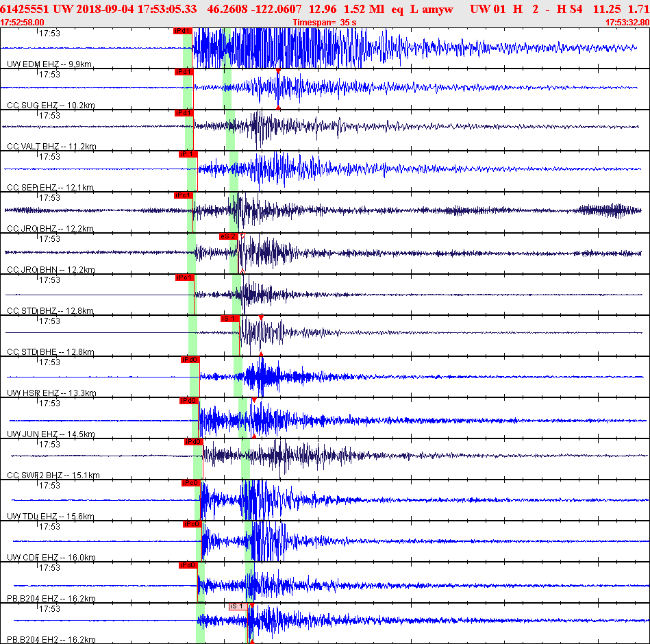Select the UW TDL EHZ -- 15.6km label
650x644 pixels.
pos(51,517)
